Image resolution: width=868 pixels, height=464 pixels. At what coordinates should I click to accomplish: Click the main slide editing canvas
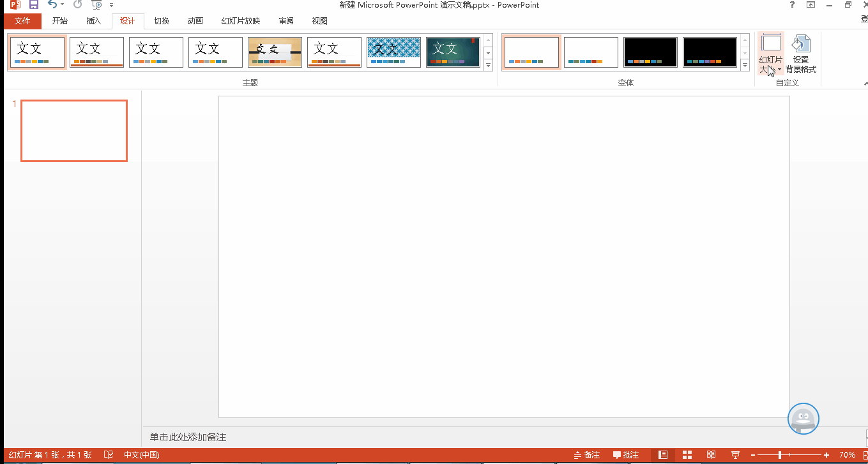pyautogui.click(x=504, y=257)
